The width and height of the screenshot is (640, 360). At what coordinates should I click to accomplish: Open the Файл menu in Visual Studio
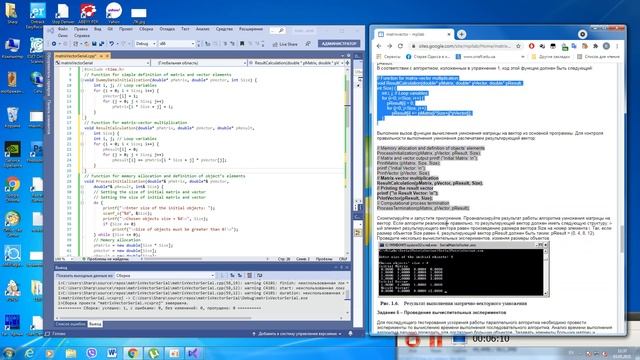(63, 29)
